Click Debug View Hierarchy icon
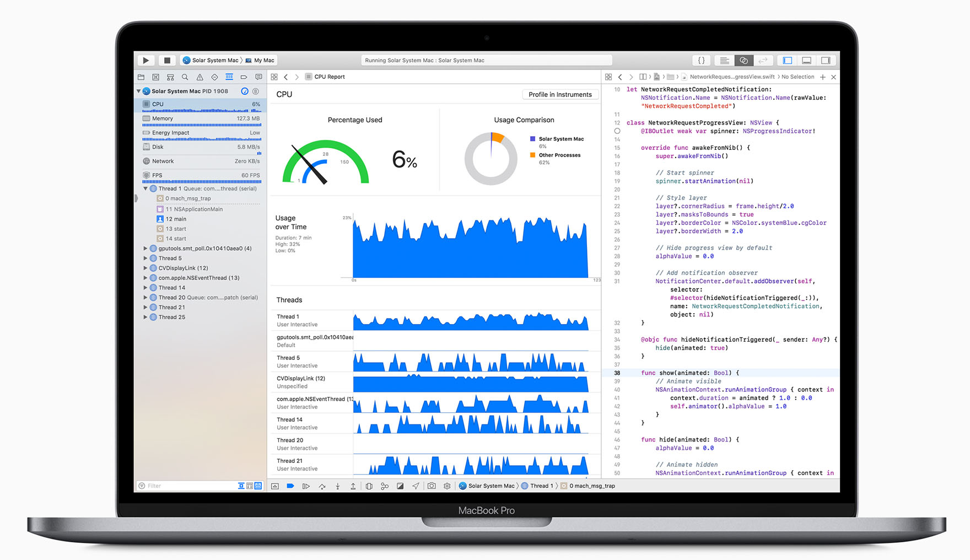 point(369,486)
